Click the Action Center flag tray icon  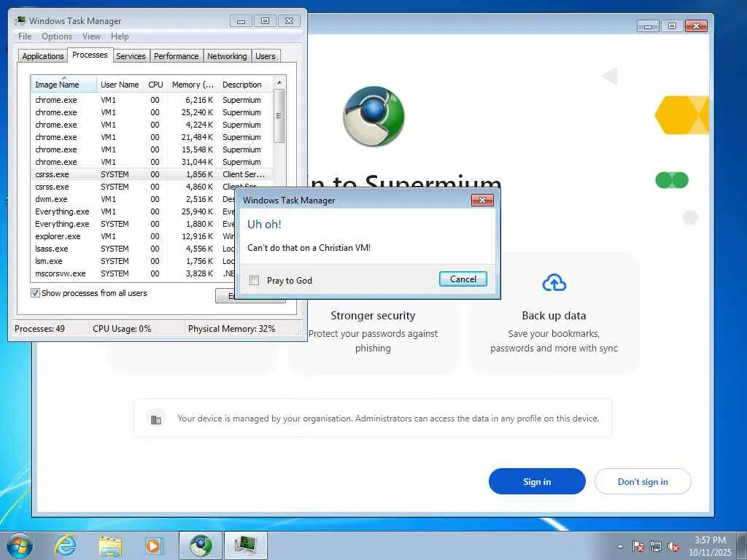(x=638, y=547)
